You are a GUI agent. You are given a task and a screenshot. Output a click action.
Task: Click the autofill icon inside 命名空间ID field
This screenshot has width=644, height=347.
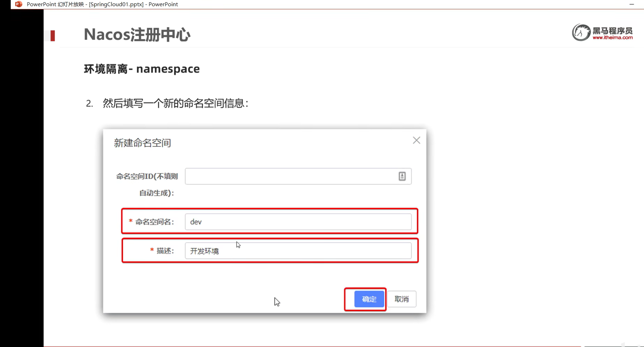pos(402,176)
